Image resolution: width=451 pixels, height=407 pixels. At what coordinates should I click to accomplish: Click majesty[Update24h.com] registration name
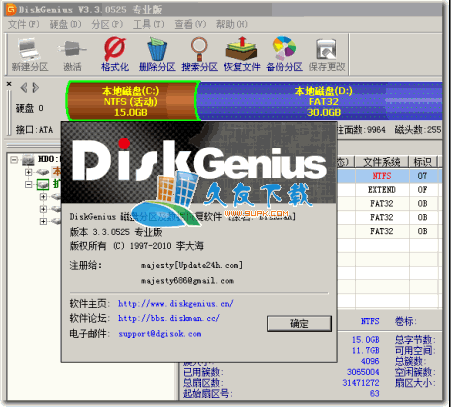[192, 265]
